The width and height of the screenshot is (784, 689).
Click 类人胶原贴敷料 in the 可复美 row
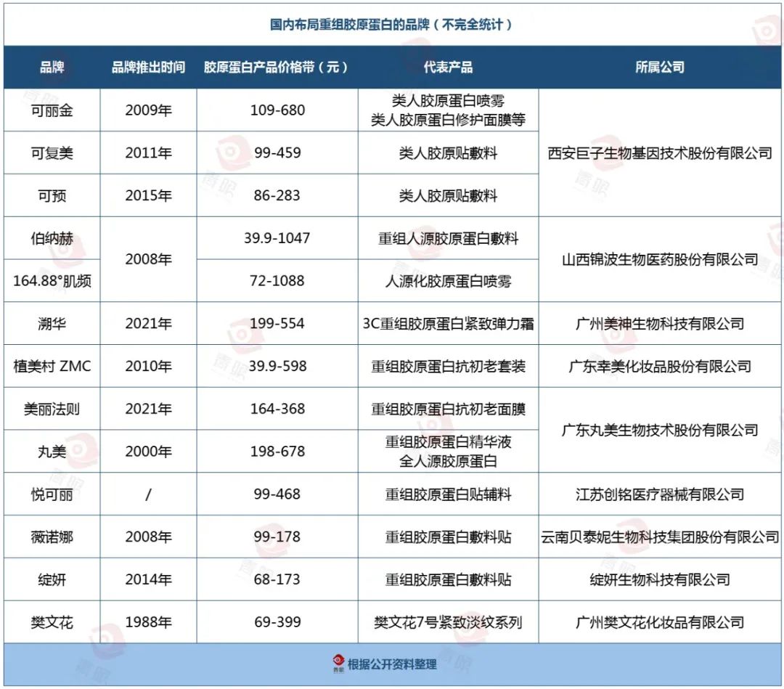tap(448, 153)
